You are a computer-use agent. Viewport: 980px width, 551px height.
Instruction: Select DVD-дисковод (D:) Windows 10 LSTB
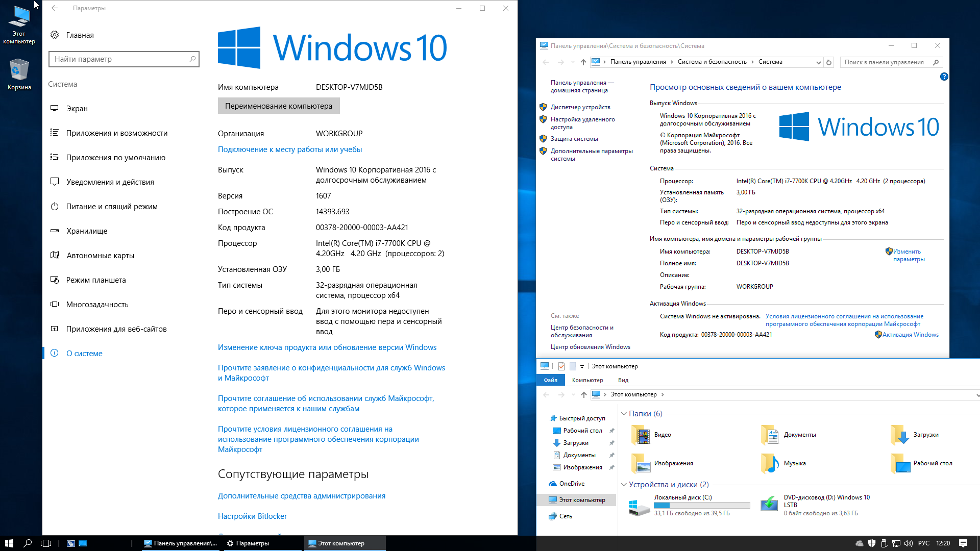tap(816, 505)
